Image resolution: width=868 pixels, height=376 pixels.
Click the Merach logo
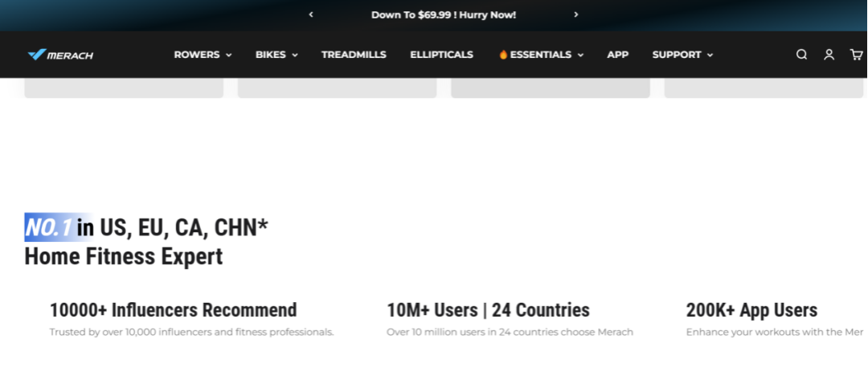coord(60,55)
